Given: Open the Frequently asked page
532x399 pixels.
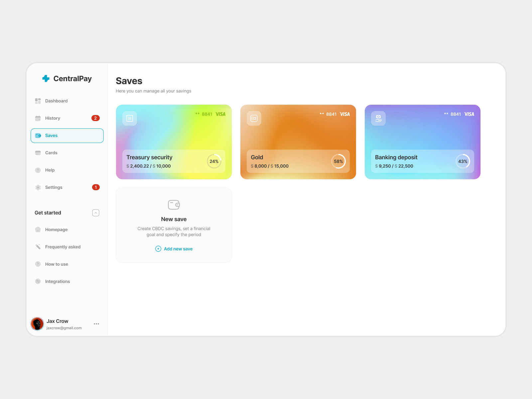Looking at the screenshot, I should click(x=63, y=247).
